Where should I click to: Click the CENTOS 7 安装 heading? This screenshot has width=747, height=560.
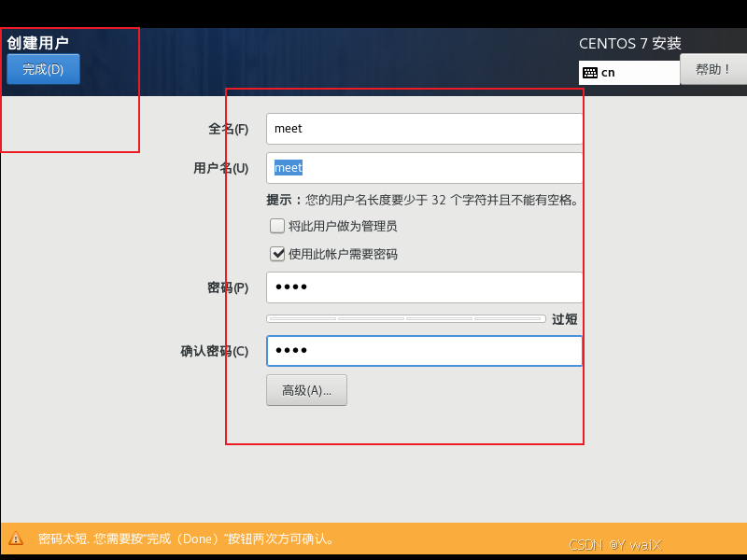pos(629,43)
